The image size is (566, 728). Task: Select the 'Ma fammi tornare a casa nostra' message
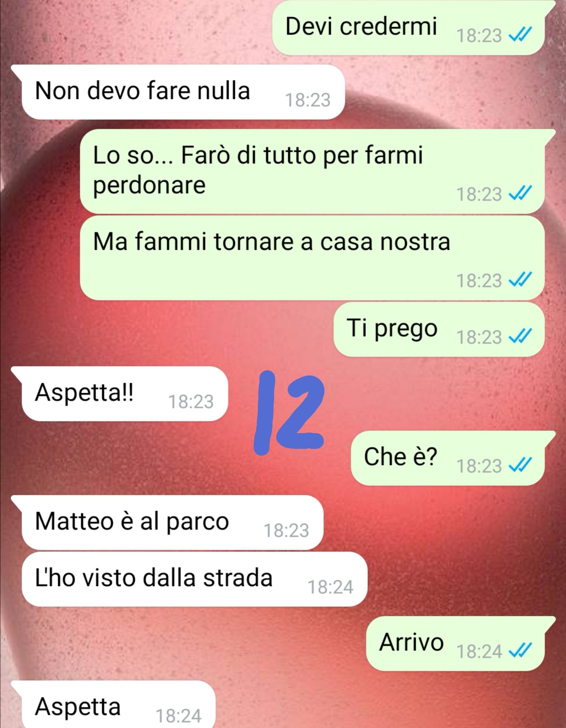[312, 258]
